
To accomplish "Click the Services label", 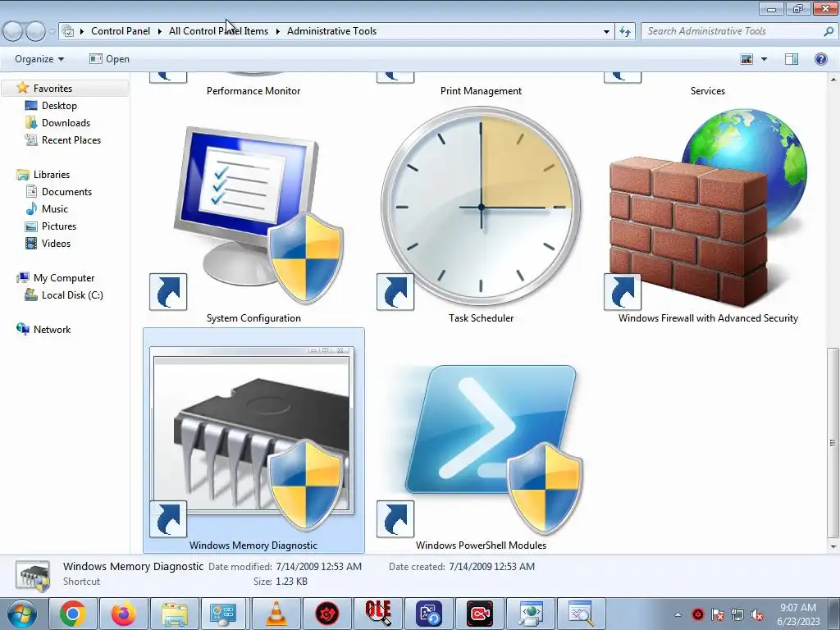I will click(708, 90).
